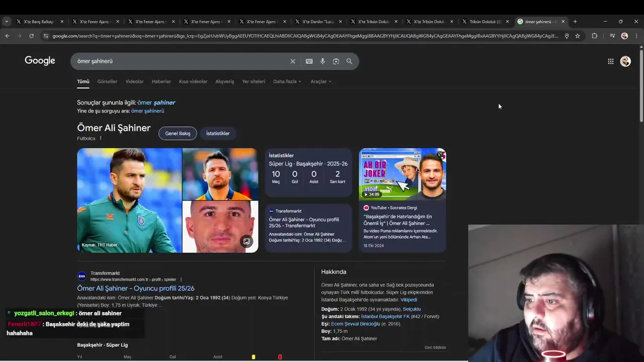Click the browser address bar URL
The image size is (644, 362).
click(305, 36)
